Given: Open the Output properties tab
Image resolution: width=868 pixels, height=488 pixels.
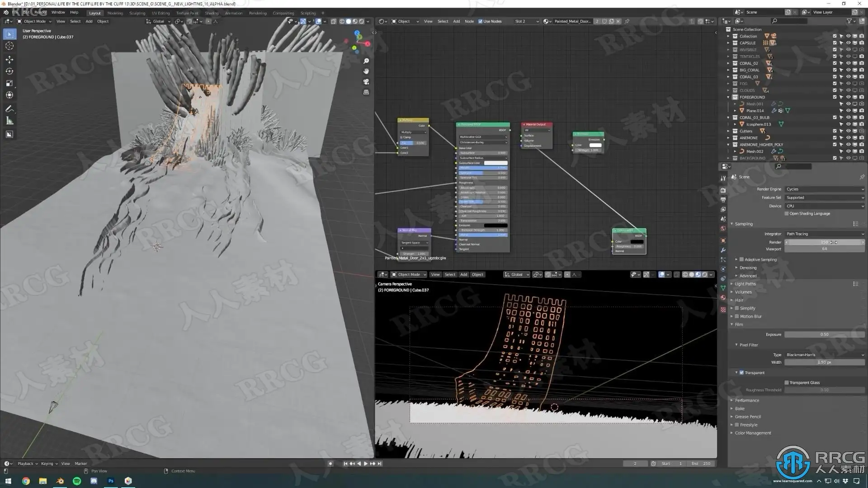Looking at the screenshot, I should click(723, 200).
